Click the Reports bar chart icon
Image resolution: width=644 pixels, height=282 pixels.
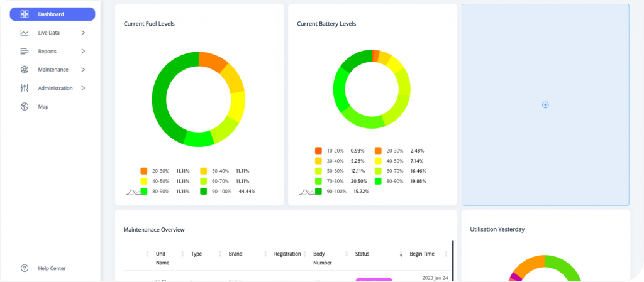point(25,52)
